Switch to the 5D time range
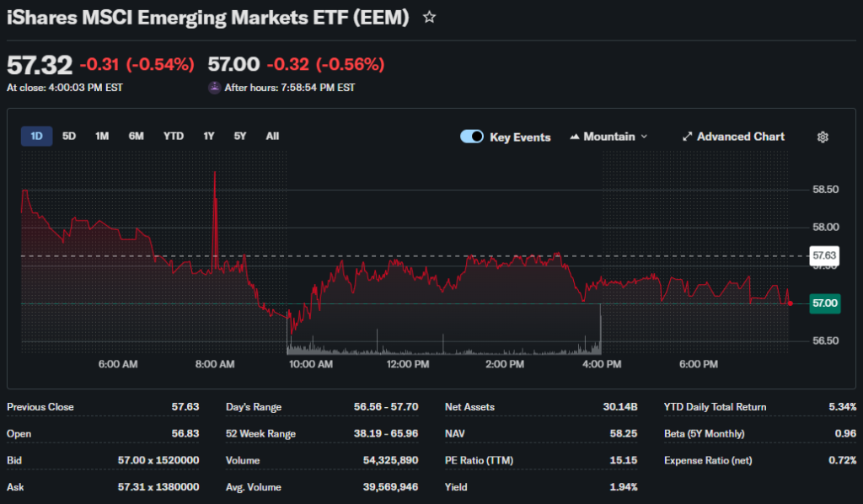 point(69,136)
